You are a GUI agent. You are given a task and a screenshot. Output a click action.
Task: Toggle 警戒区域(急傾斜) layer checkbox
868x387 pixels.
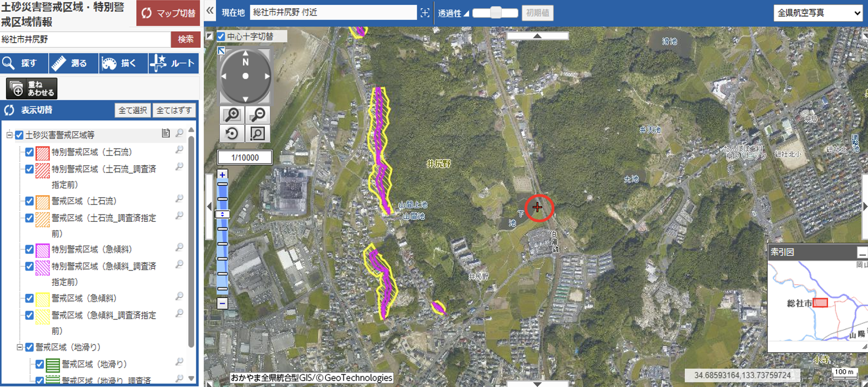point(29,298)
